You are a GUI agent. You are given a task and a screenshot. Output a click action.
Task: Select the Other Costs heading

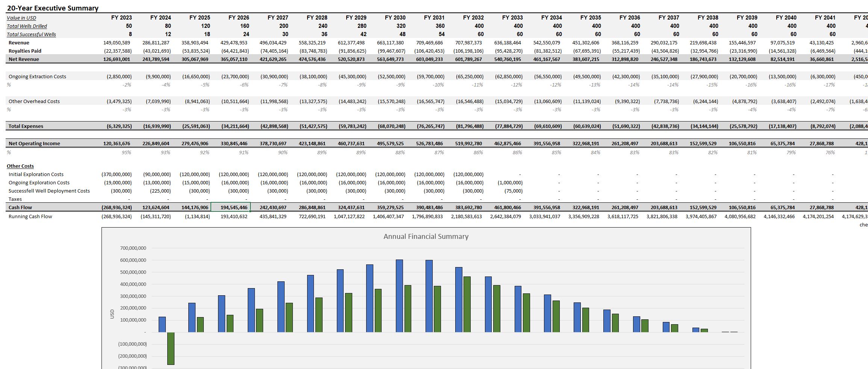tap(20, 166)
